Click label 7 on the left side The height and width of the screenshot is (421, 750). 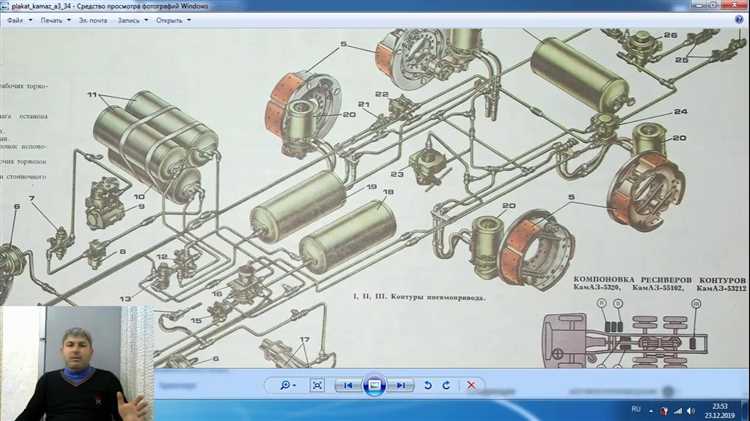click(x=32, y=199)
